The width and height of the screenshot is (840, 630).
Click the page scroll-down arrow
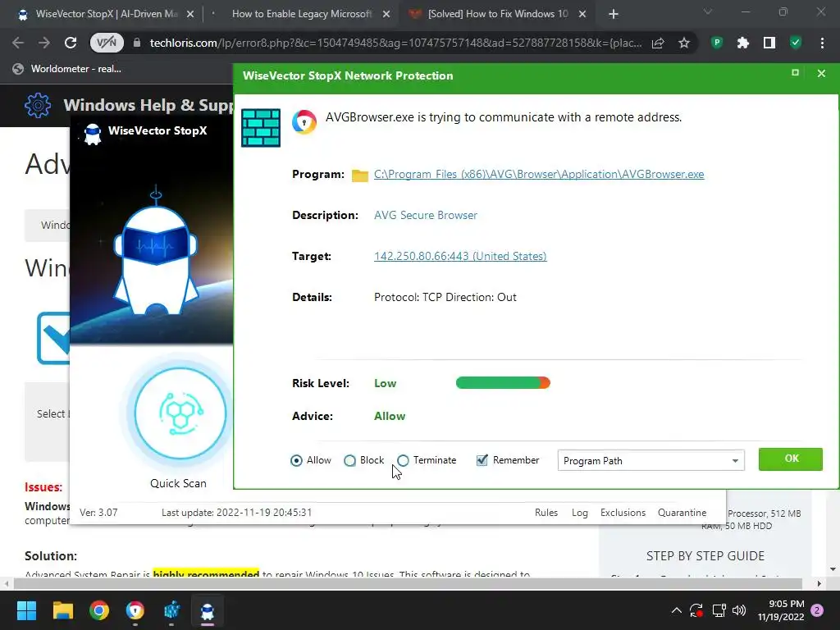[833, 569]
